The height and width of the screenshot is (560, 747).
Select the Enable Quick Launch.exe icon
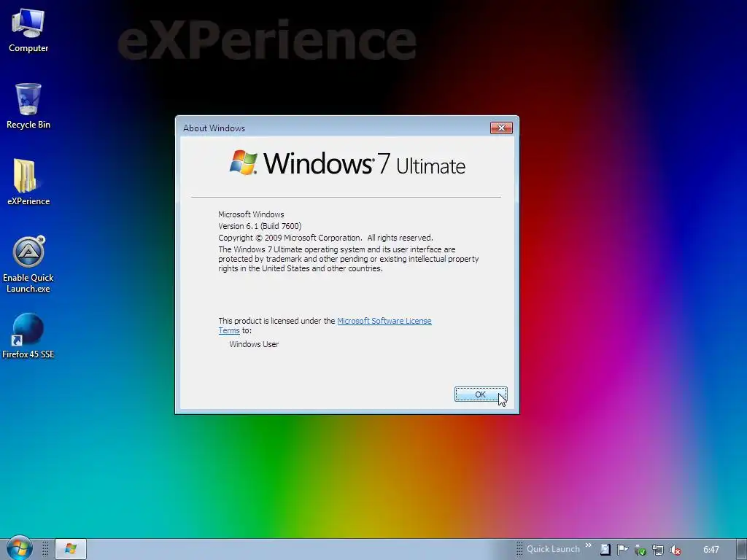click(x=28, y=264)
